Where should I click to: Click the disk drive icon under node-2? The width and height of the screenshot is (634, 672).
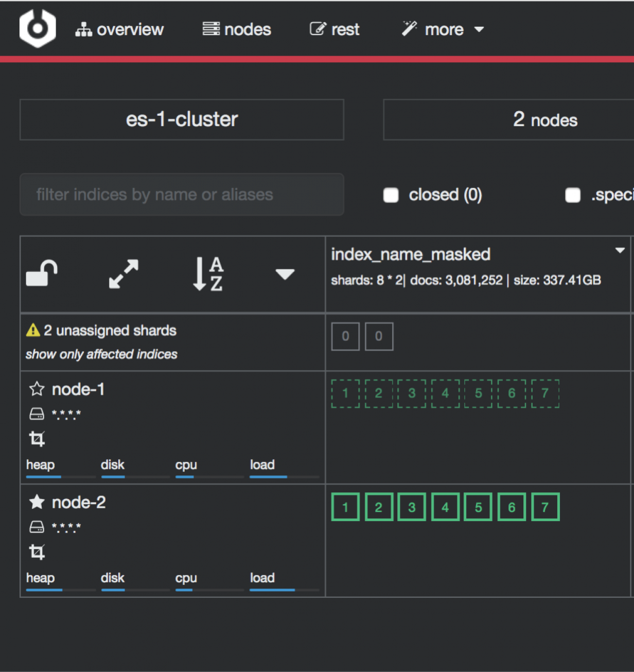point(37,527)
